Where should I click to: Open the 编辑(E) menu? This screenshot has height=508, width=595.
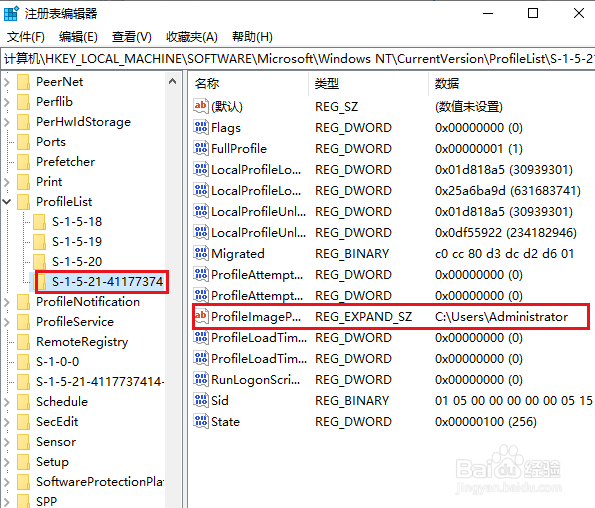point(78,37)
